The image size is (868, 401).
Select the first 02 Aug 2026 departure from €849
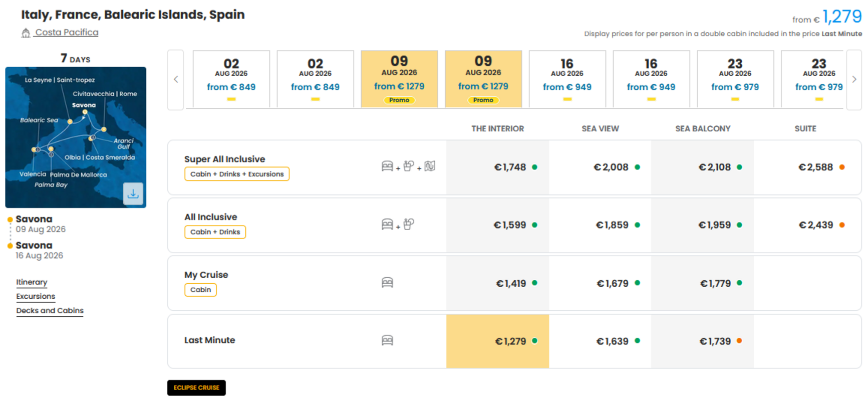[x=231, y=79]
